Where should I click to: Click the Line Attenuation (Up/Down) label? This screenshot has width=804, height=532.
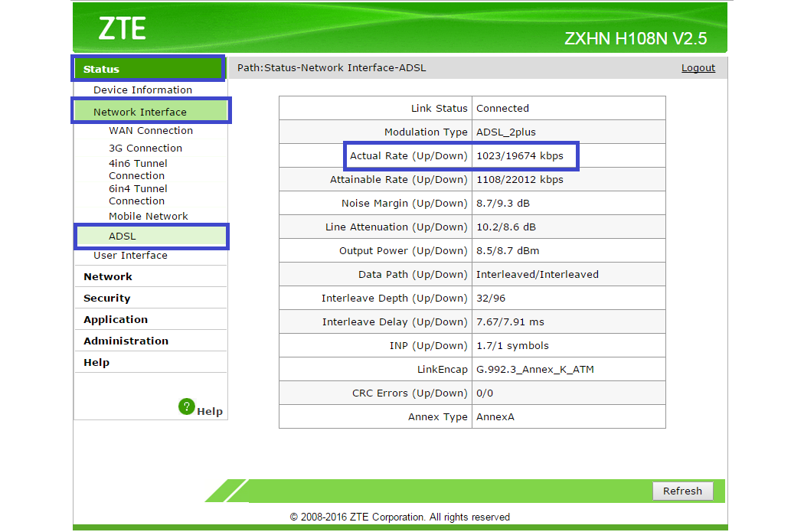[x=397, y=227]
